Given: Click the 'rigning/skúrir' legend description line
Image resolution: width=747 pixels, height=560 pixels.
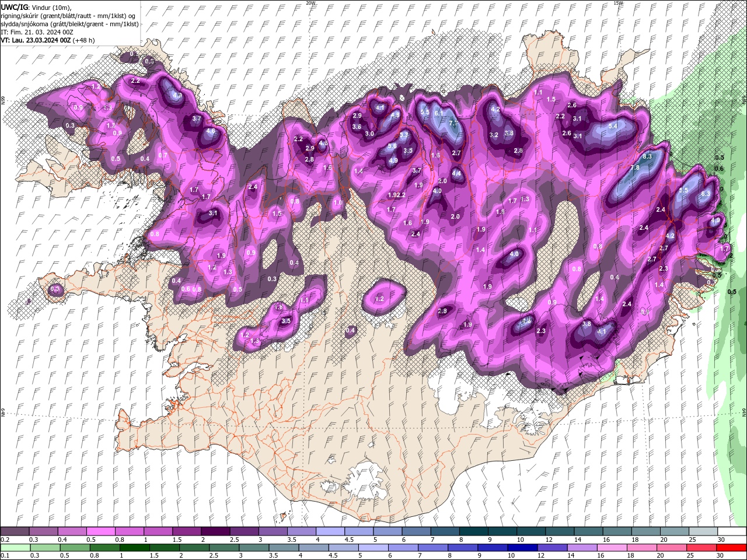Looking at the screenshot, I should (68, 15).
